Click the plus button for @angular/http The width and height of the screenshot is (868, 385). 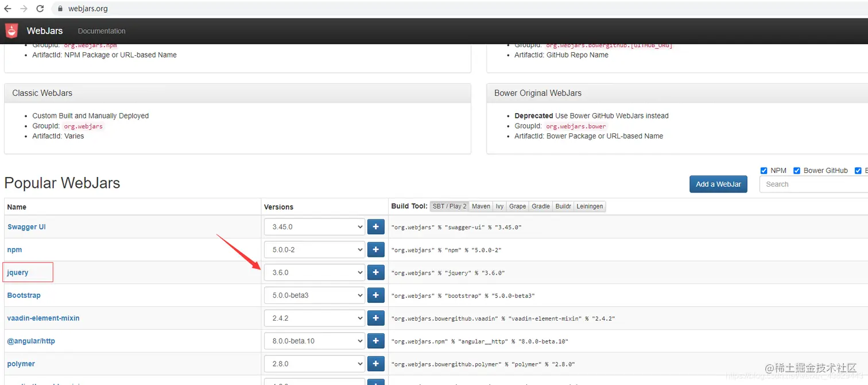[375, 341]
